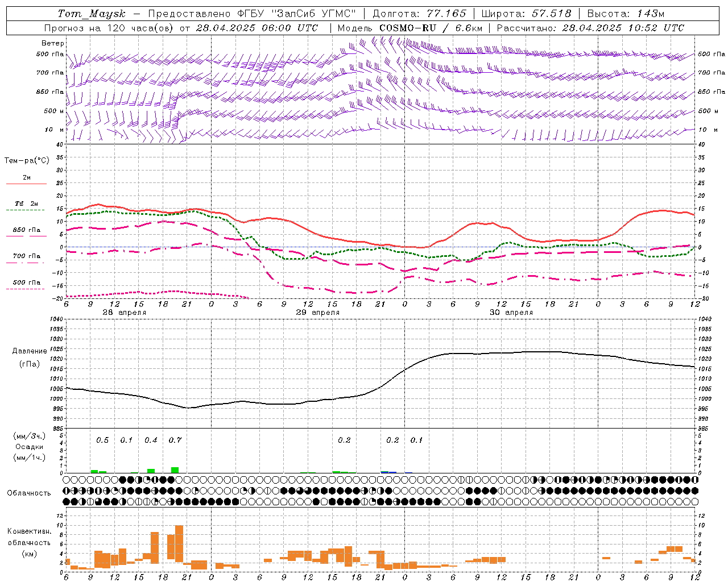Click the '28 апреля' date label
This screenshot has width=728, height=582.
click(124, 313)
